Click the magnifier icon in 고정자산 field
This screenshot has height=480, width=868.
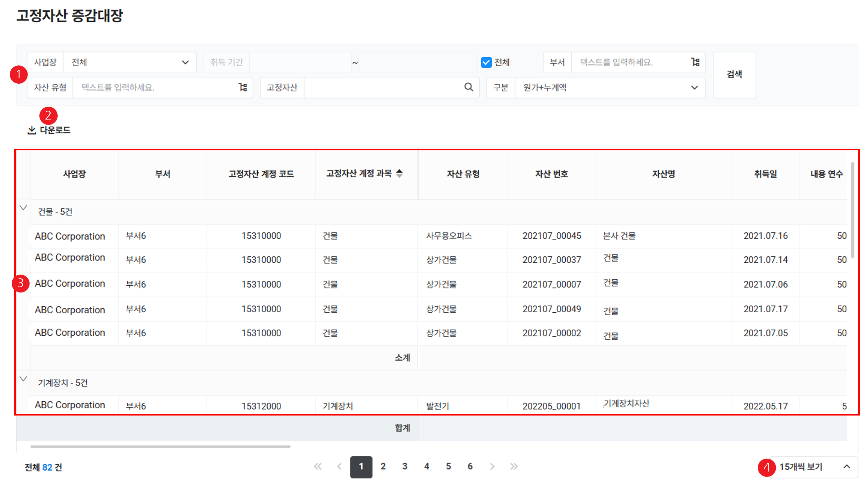(x=468, y=87)
